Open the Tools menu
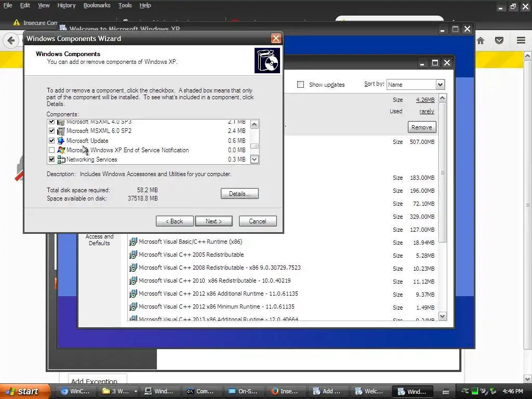This screenshot has width=532, height=399. click(125, 5)
